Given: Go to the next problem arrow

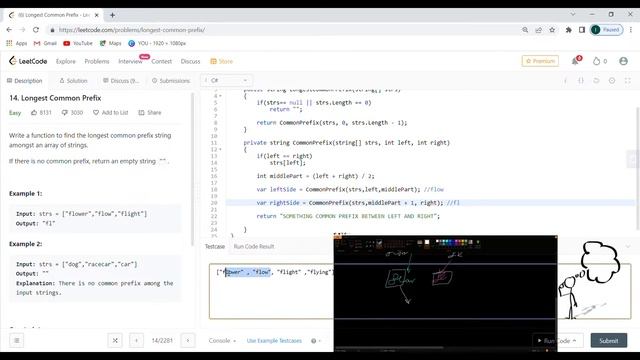Looking at the screenshot, I should [x=188, y=340].
